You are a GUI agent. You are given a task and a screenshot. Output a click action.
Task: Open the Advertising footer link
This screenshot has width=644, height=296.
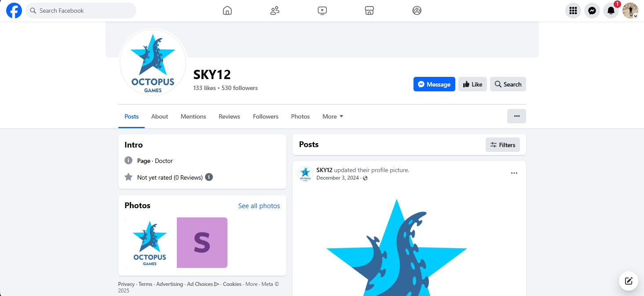(169, 284)
